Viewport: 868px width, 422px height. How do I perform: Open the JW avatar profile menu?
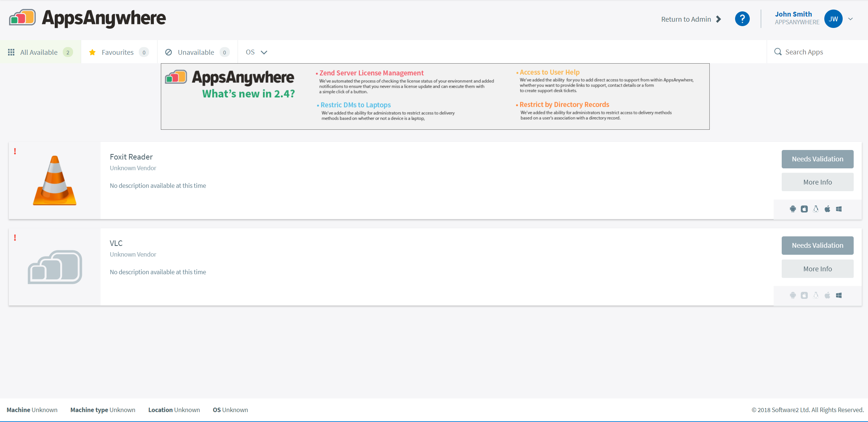coord(833,19)
